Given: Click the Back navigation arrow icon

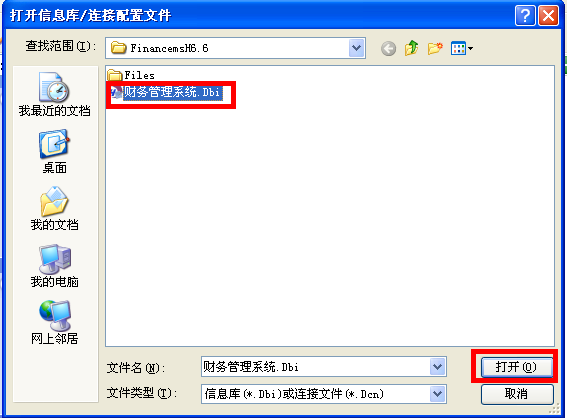Looking at the screenshot, I should click(x=388, y=48).
